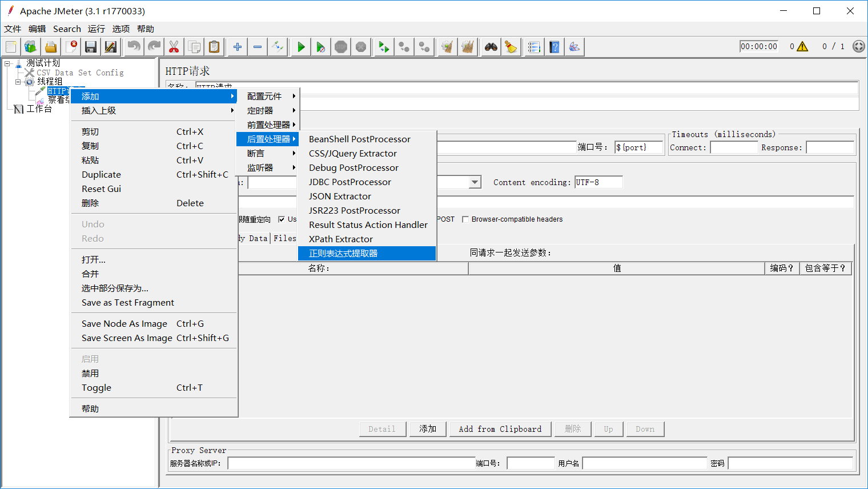Screen dimensions: 868x489
Task: Click the Undo arrow toolbar icon
Action: click(134, 47)
